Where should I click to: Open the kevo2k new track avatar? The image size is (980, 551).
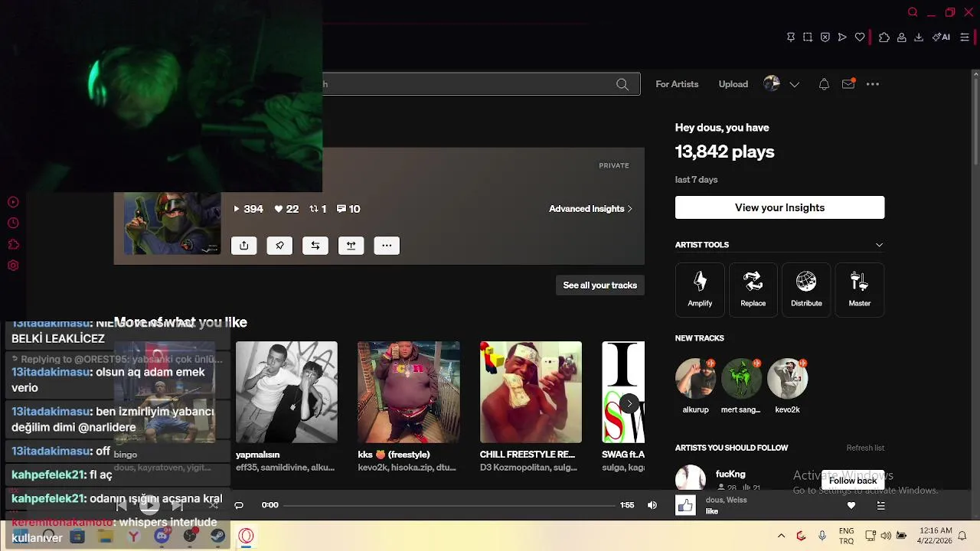pyautogui.click(x=787, y=378)
